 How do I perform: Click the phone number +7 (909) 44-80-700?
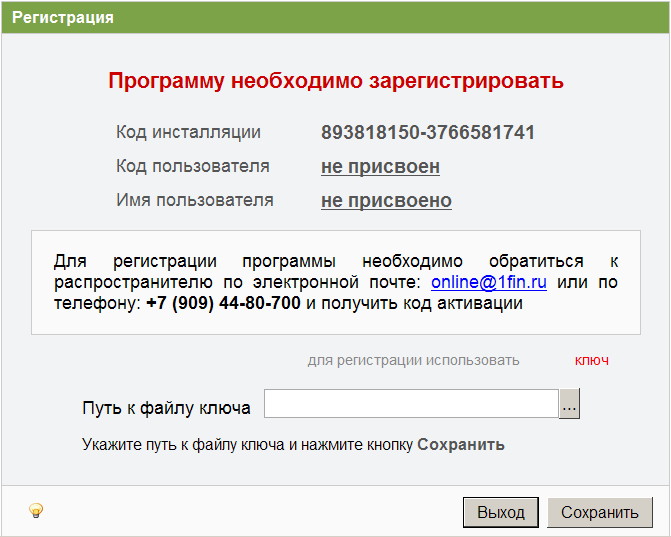pos(223,303)
